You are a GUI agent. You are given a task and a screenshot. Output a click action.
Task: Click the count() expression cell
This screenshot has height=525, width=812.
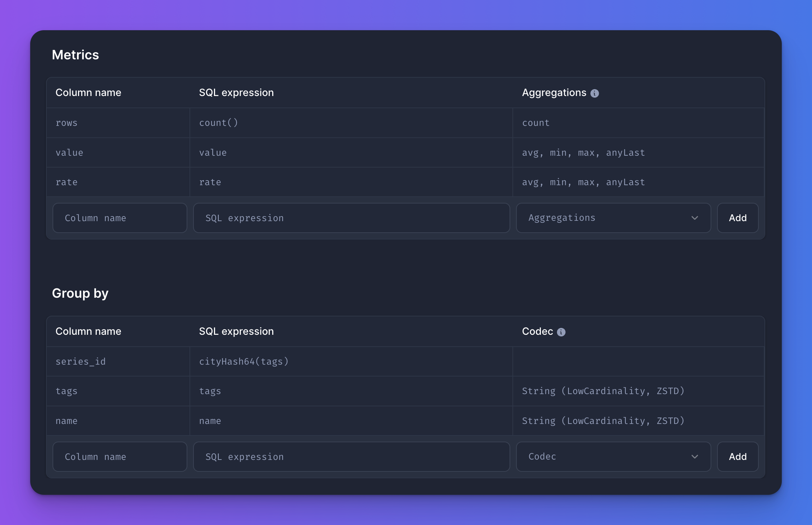pyautogui.click(x=219, y=123)
